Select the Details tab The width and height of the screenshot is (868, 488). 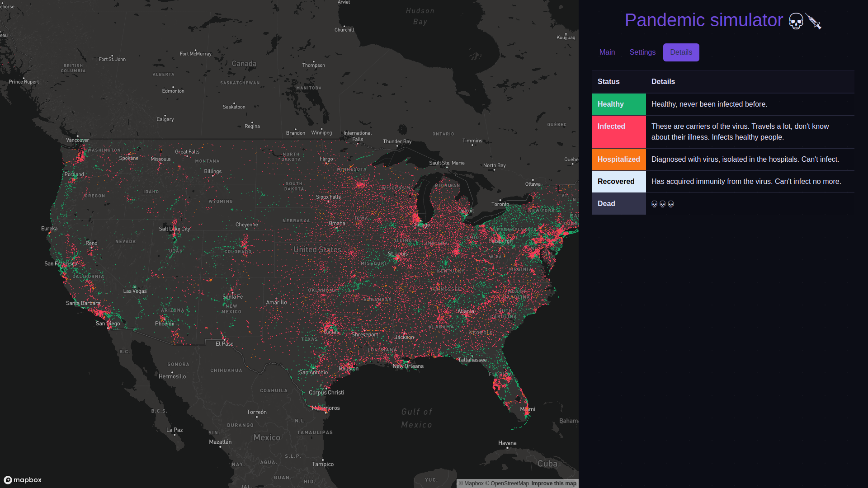[681, 52]
